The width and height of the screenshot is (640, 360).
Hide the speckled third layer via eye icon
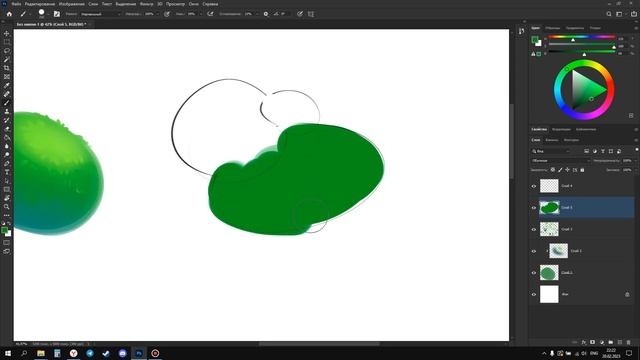click(x=534, y=229)
